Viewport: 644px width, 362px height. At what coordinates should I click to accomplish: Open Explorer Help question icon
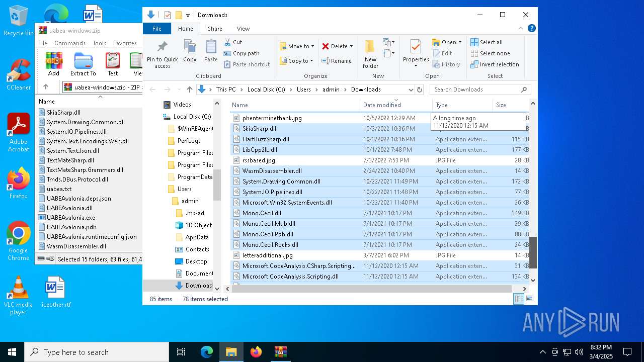[532, 29]
